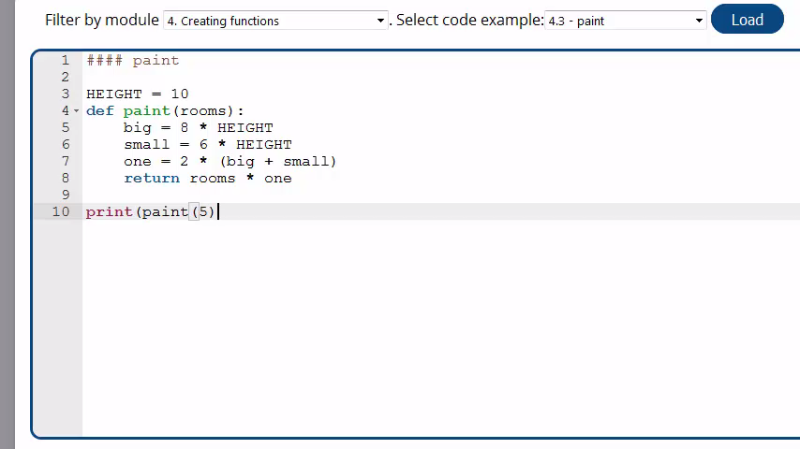The image size is (800, 449).
Task: Click line number 10 in the gutter
Action: coord(61,212)
